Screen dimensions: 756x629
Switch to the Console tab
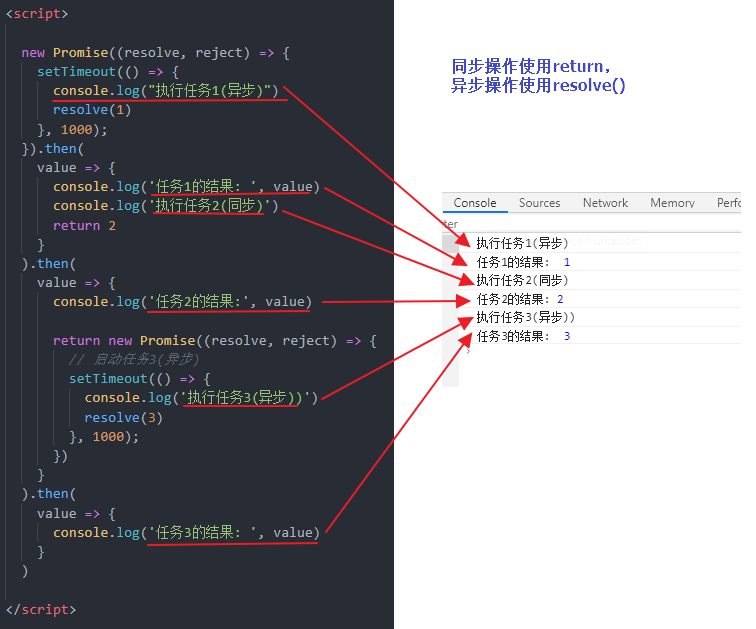tap(474, 203)
